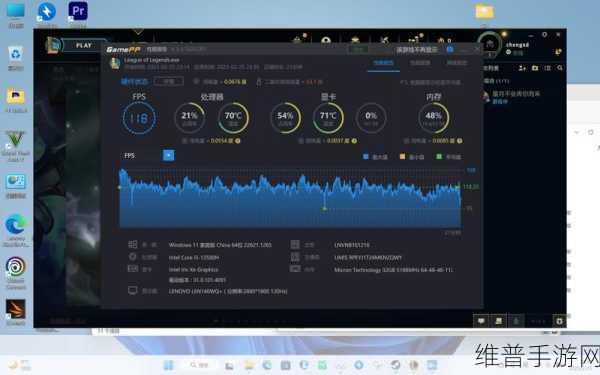The height and width of the screenshot is (375, 600).
Task: Click the "League of Legends.exe" title text
Action: click(x=152, y=60)
